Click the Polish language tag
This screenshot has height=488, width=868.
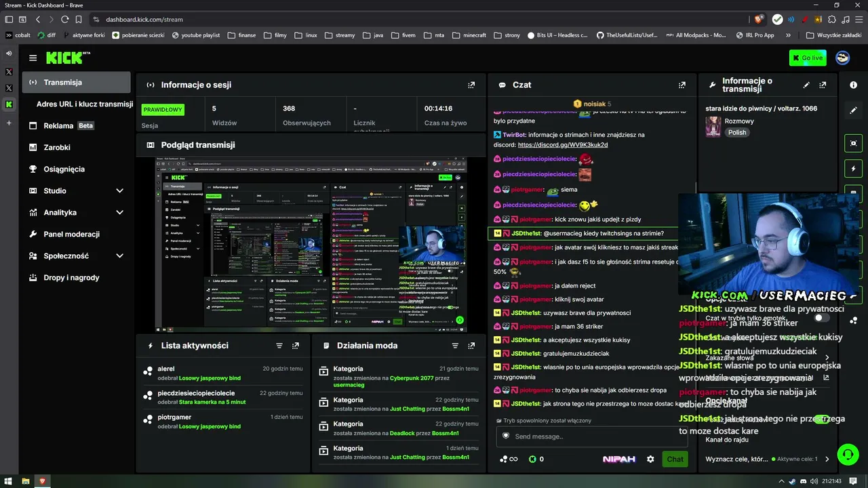(737, 132)
